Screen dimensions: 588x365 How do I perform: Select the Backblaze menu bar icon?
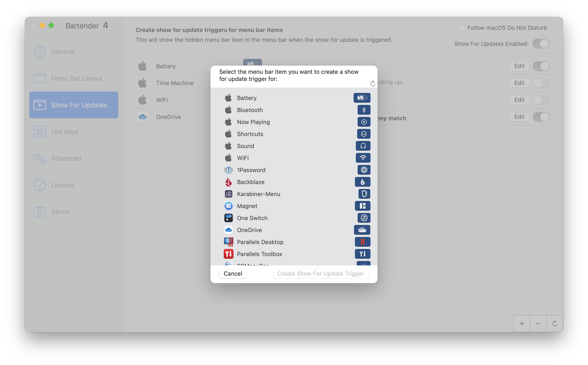point(362,182)
